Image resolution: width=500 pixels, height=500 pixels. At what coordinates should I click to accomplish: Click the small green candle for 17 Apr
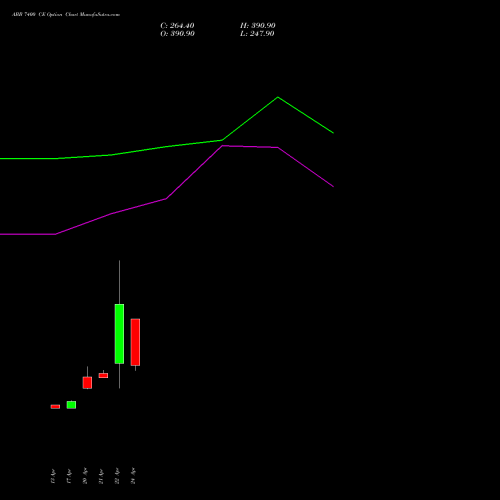[71, 405]
